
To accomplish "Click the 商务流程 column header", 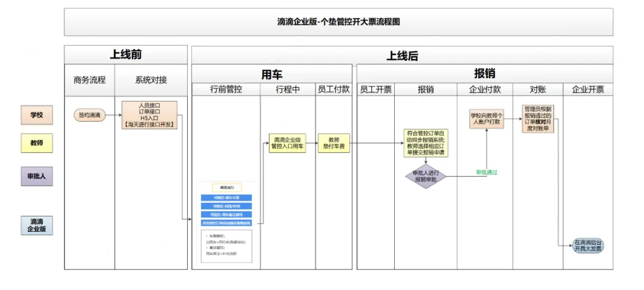I will pyautogui.click(x=89, y=80).
